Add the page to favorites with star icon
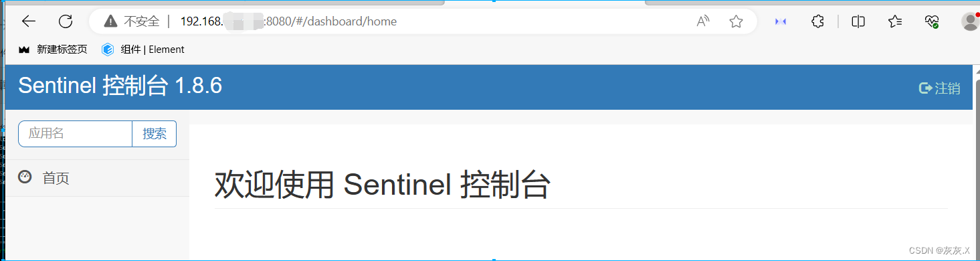Image resolution: width=980 pixels, height=261 pixels. (736, 21)
